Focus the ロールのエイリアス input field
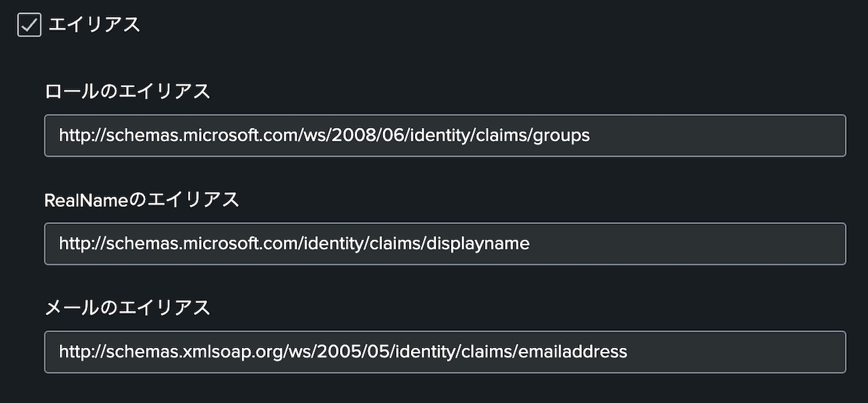This screenshot has height=403, width=868. [445, 135]
